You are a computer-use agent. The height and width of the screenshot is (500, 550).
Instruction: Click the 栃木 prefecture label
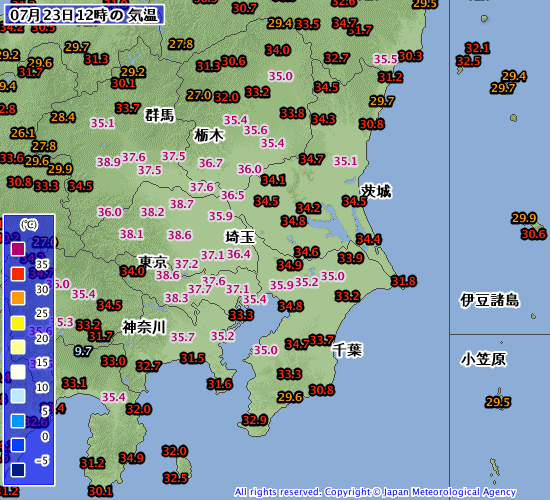[x=209, y=135]
